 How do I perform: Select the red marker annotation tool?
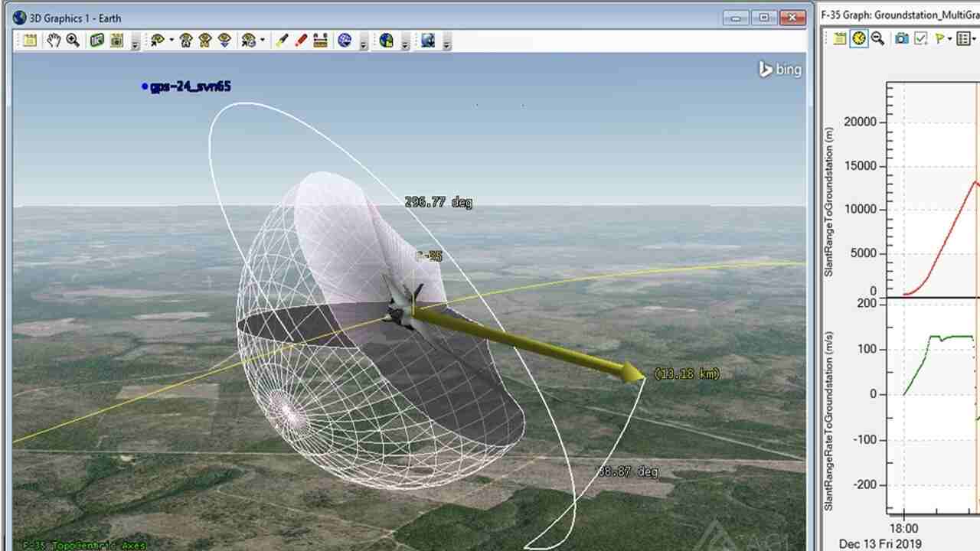(x=301, y=41)
